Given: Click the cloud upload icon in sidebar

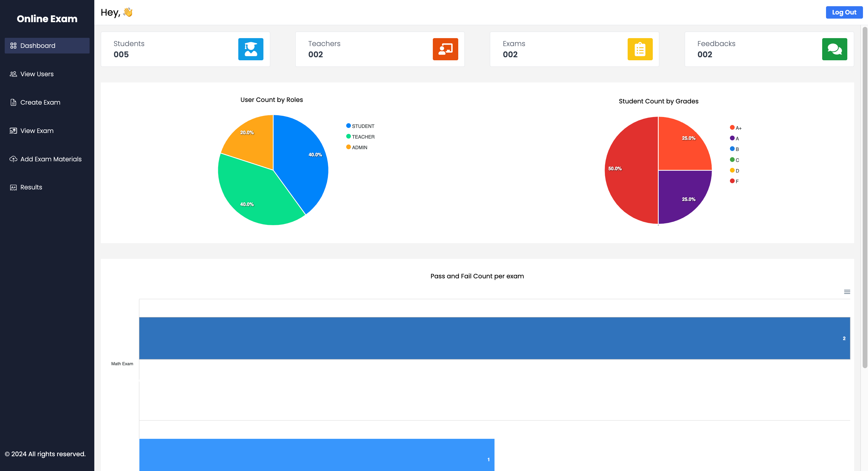Looking at the screenshot, I should click(13, 159).
